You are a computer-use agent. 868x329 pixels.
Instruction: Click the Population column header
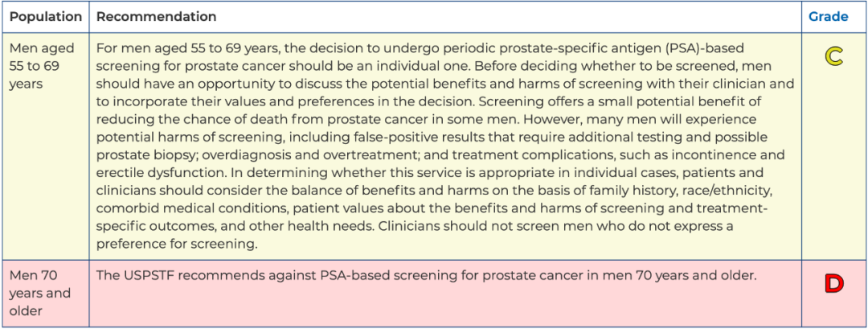tap(45, 17)
